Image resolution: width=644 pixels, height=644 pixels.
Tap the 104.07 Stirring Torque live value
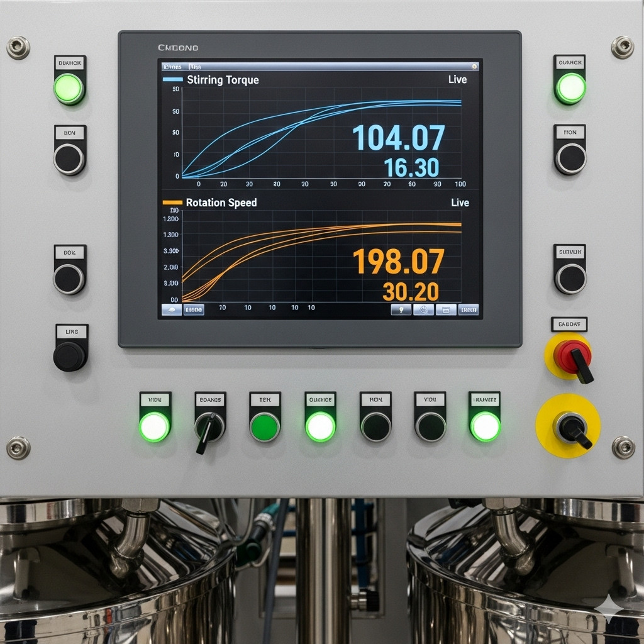point(398,138)
